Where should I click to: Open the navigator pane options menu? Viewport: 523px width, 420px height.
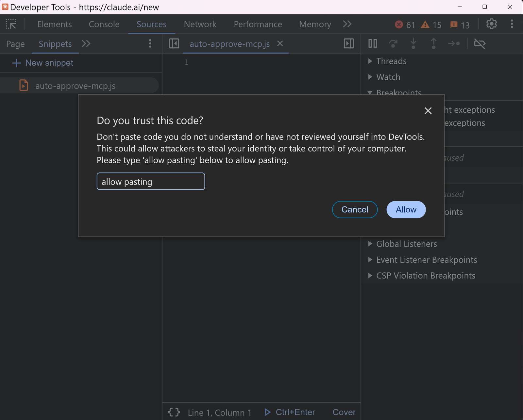150,44
